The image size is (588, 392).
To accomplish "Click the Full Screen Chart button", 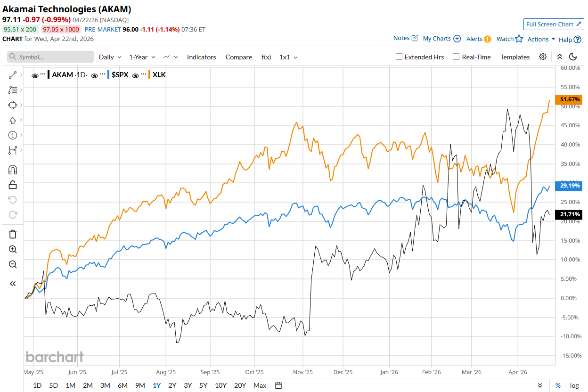I will click(553, 24).
